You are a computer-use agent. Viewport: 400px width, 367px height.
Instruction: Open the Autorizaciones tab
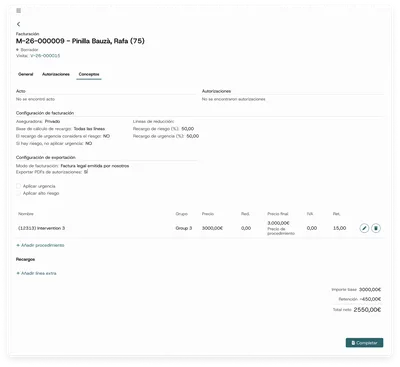tap(56, 74)
